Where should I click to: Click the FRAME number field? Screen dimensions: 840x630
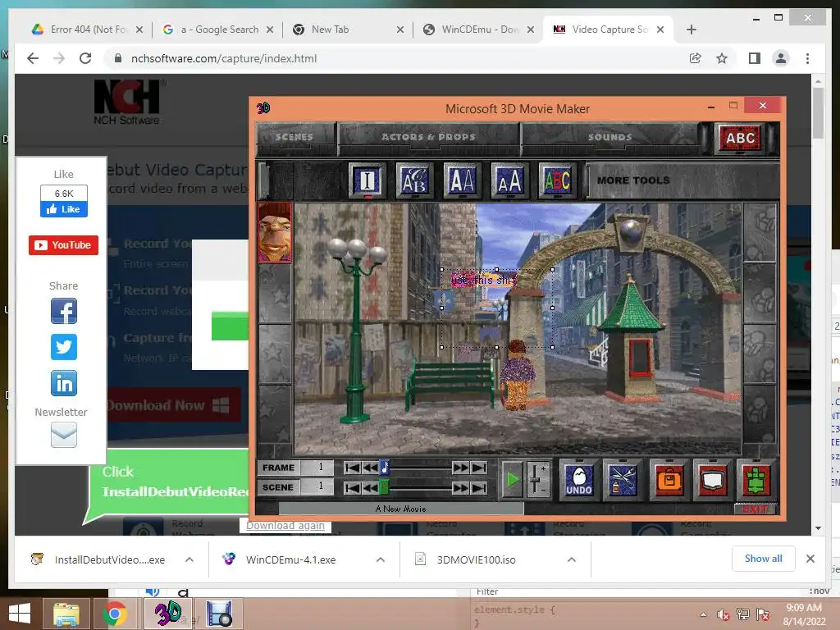click(x=317, y=468)
